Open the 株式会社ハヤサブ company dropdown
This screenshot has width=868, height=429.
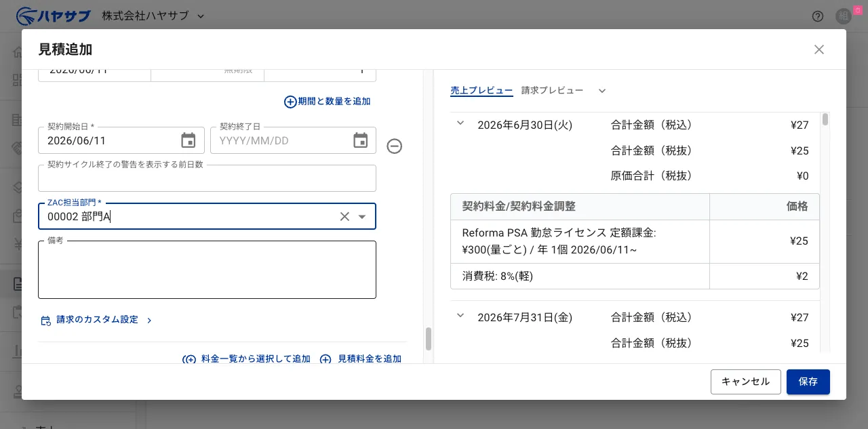point(153,16)
